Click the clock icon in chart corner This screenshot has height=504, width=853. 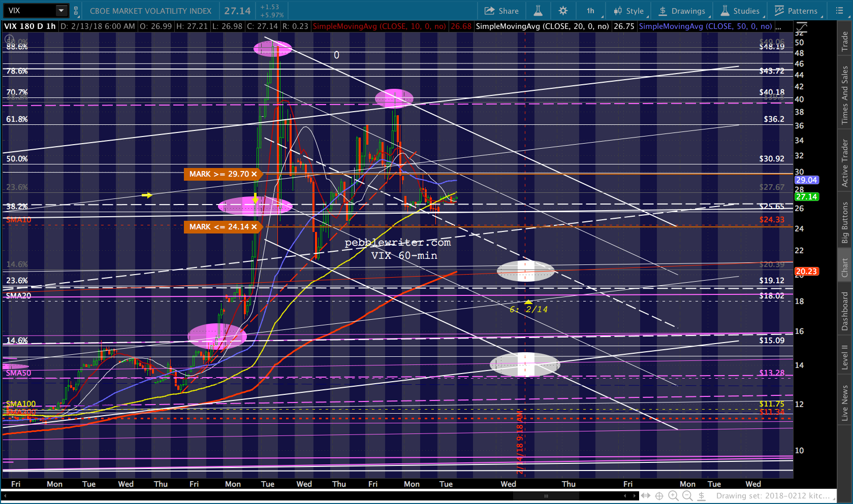(x=9, y=39)
